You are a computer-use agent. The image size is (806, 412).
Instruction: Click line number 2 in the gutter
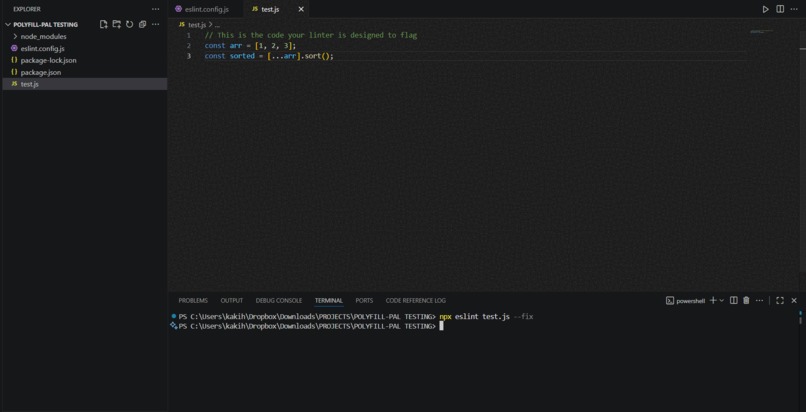pyautogui.click(x=189, y=46)
